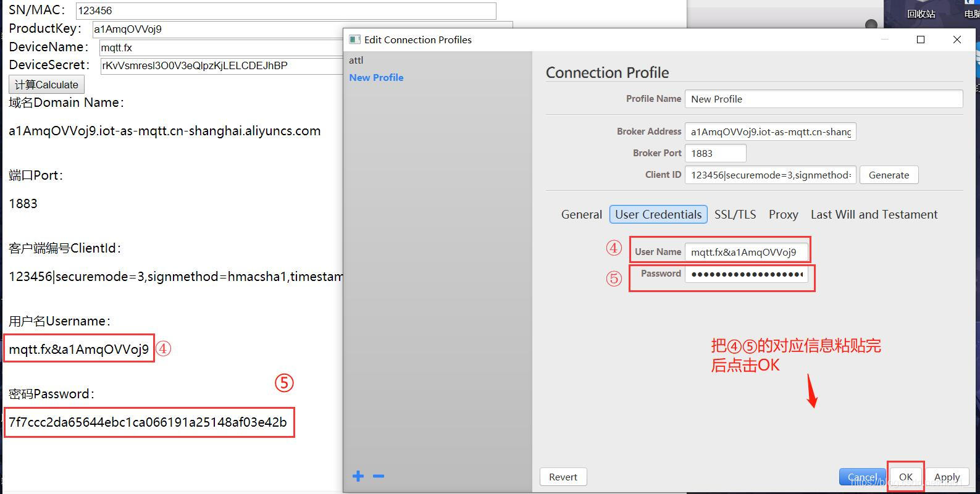Focus the DeviceName input field

coord(221,48)
